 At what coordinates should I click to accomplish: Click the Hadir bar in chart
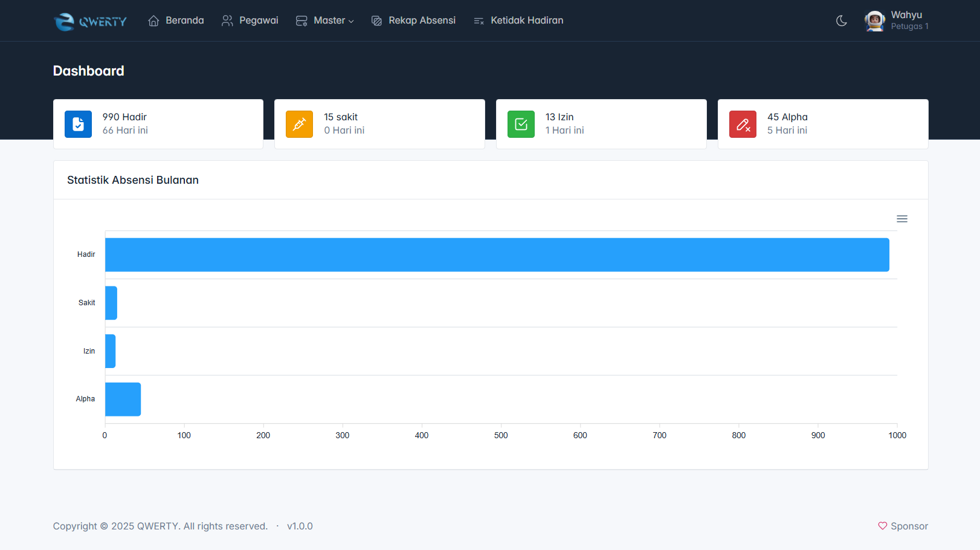click(x=497, y=254)
